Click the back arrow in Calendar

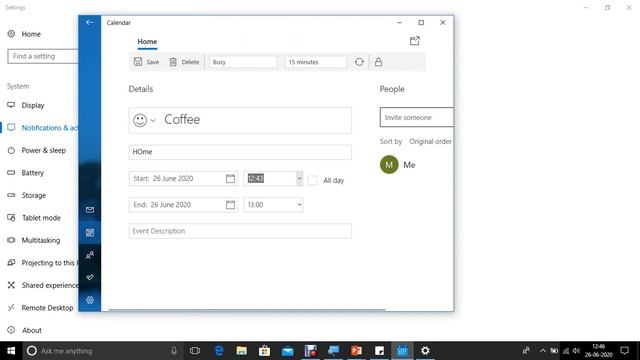point(89,22)
